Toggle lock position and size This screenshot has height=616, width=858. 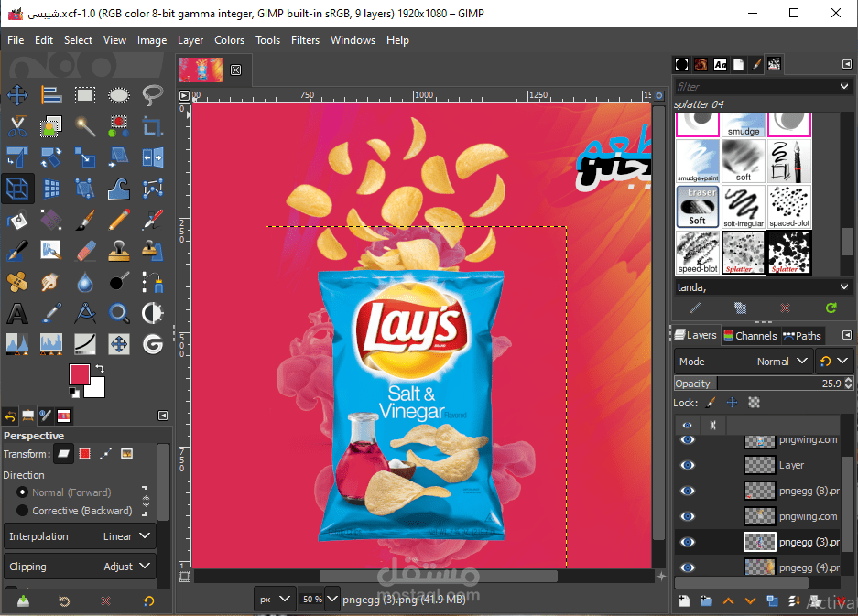point(733,403)
